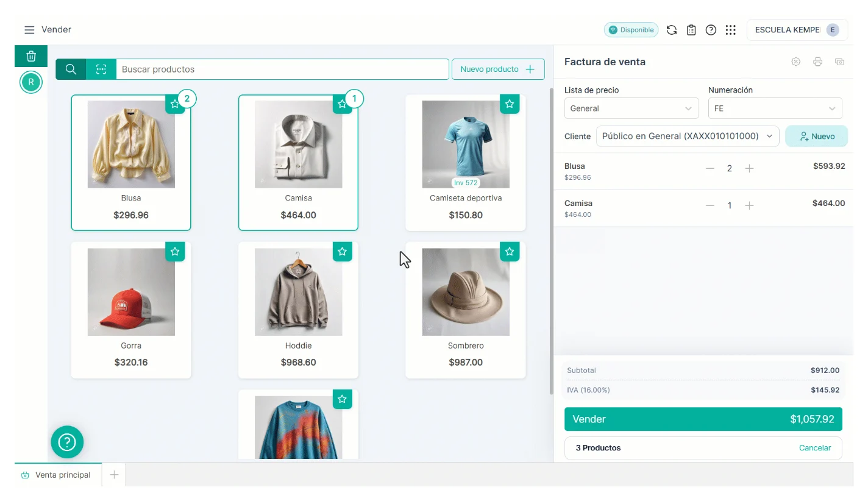Select the Gorra product card

pos(131,310)
